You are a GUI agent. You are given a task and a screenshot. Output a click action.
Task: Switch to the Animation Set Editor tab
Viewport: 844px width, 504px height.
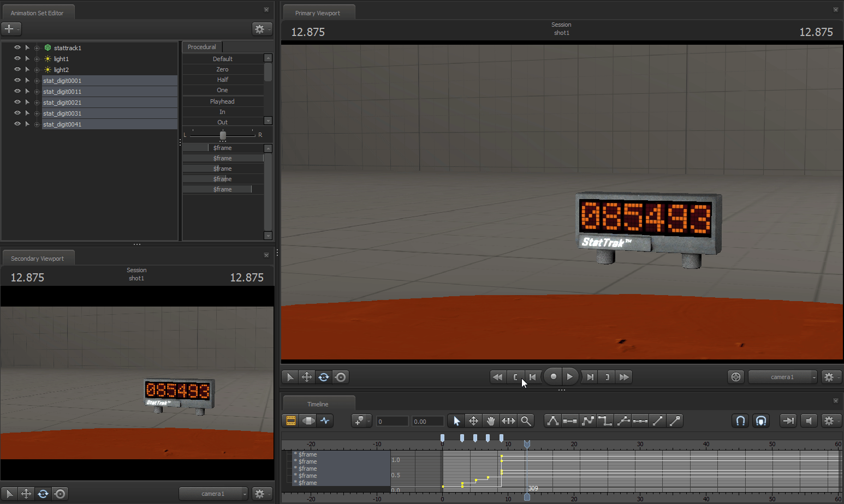point(37,13)
